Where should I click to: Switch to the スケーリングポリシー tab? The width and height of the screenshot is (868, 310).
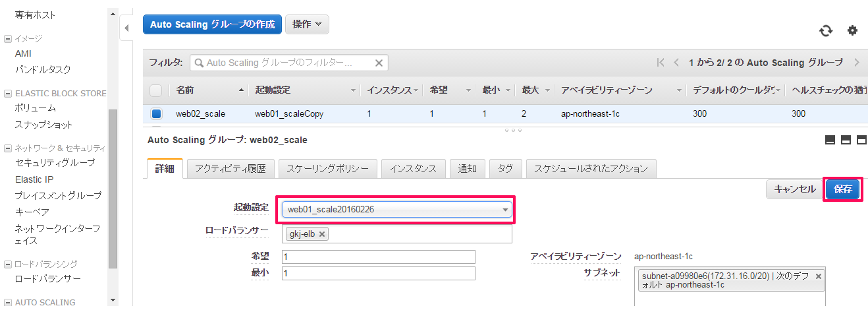tap(327, 169)
